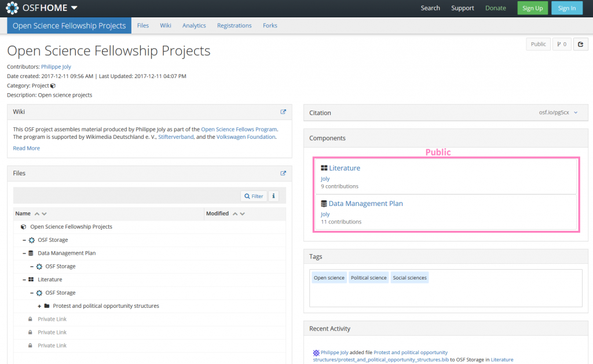Sort files by Modified descending arrow
This screenshot has width=593, height=364.
[x=242, y=214]
